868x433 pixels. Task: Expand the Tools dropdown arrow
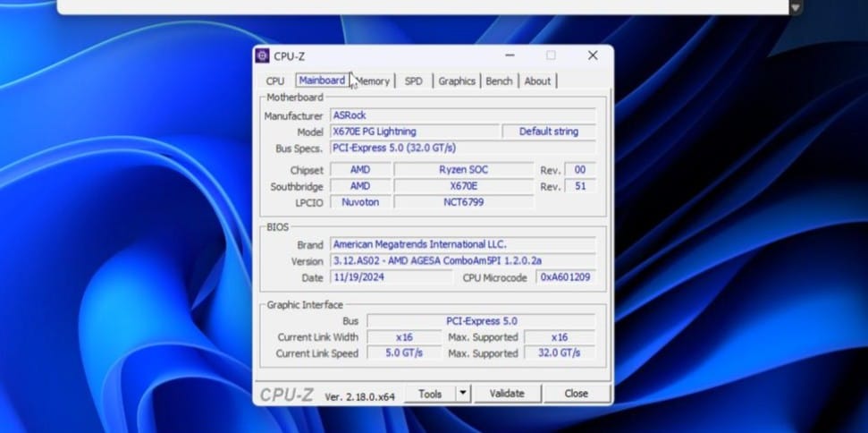pyautogui.click(x=463, y=394)
